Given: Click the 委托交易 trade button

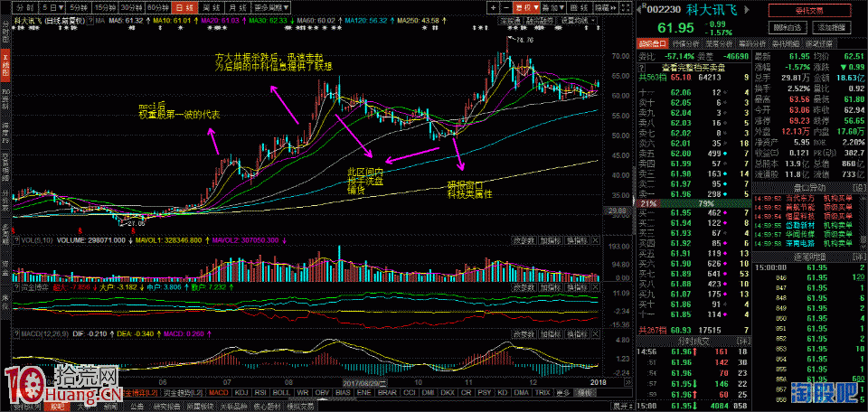Looking at the screenshot, I should pyautogui.click(x=808, y=10).
